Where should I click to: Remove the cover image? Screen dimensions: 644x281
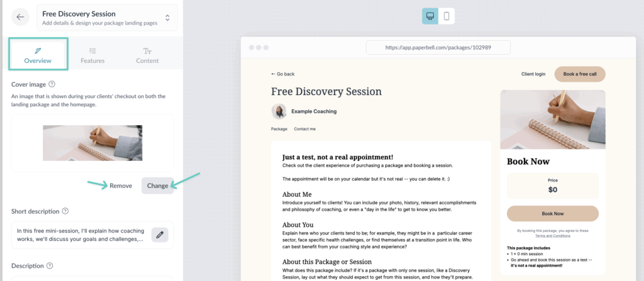(121, 185)
